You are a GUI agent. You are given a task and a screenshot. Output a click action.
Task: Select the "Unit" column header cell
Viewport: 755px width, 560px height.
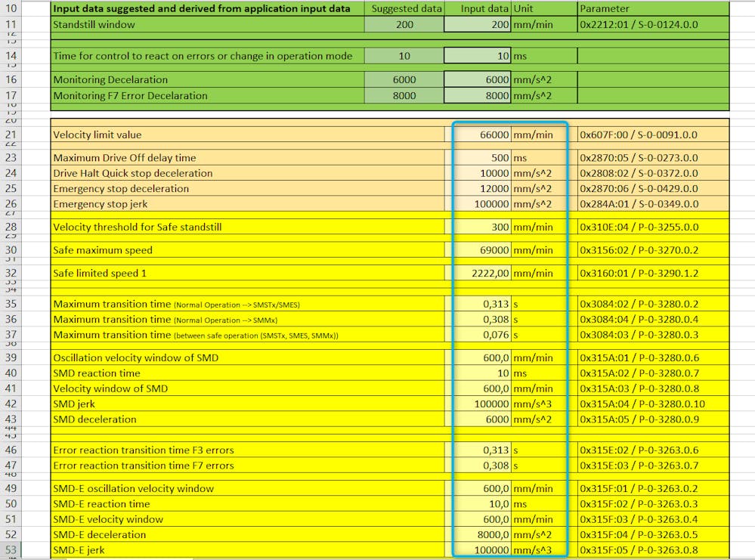pos(543,8)
